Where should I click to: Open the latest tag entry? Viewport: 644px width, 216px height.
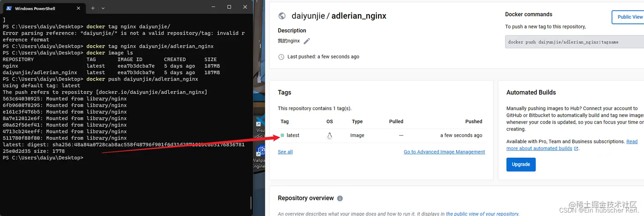coord(293,135)
